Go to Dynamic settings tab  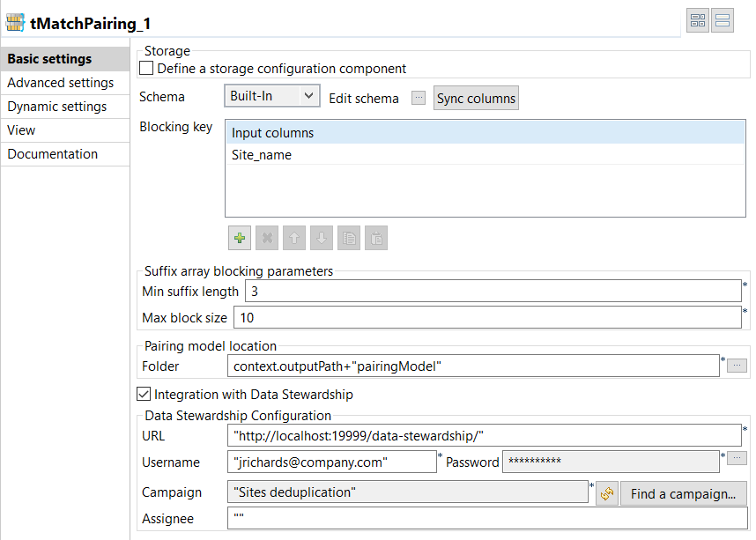57,107
